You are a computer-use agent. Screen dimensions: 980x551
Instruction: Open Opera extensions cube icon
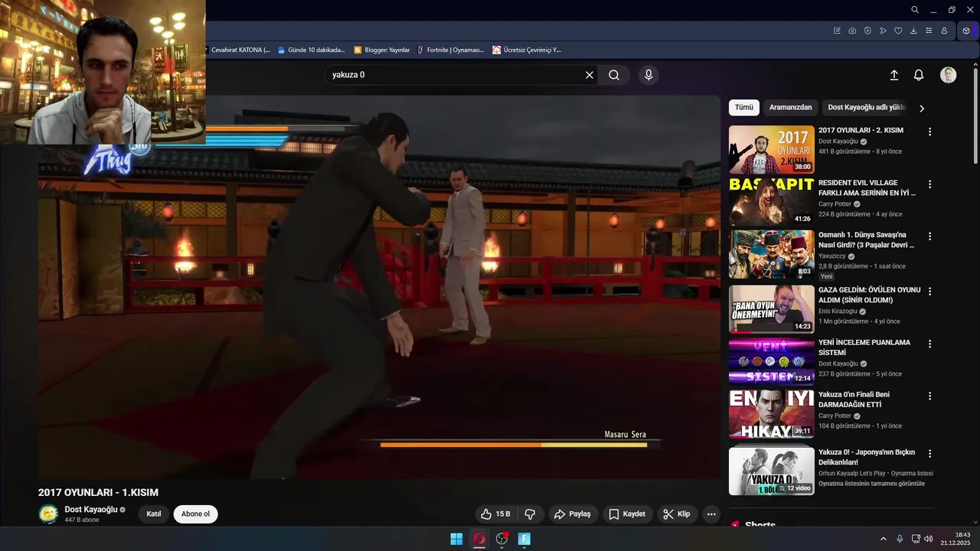(966, 31)
